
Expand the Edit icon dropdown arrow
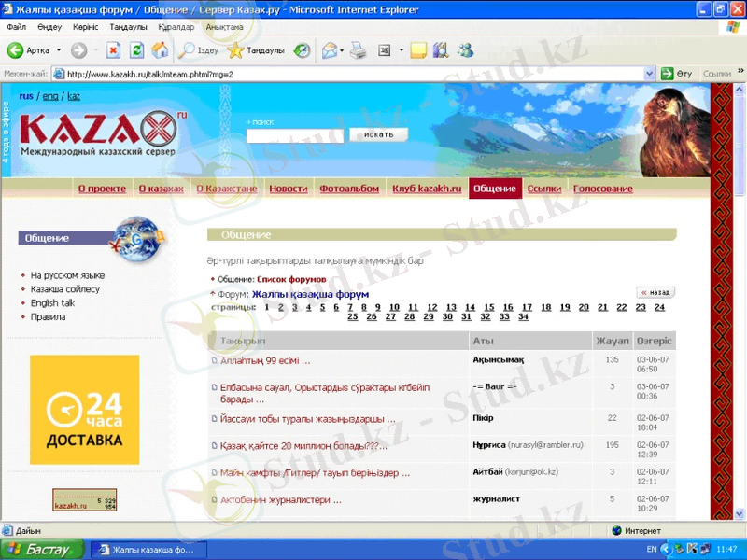point(402,50)
